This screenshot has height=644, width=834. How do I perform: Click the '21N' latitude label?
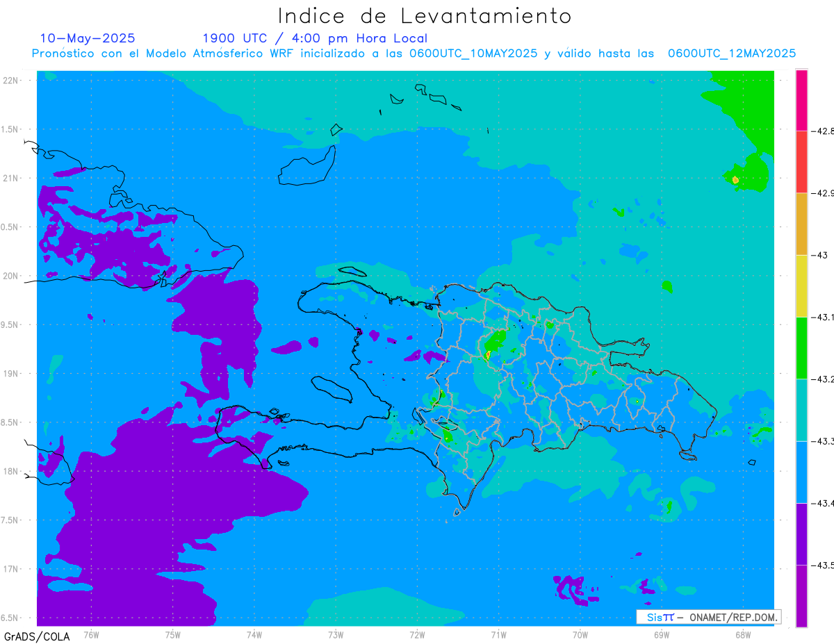tap(10, 178)
